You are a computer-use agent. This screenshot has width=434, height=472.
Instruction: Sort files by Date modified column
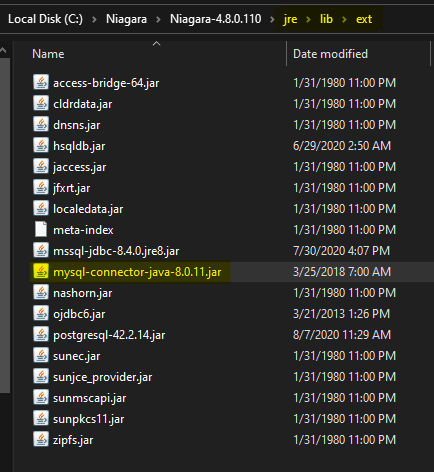coord(330,54)
